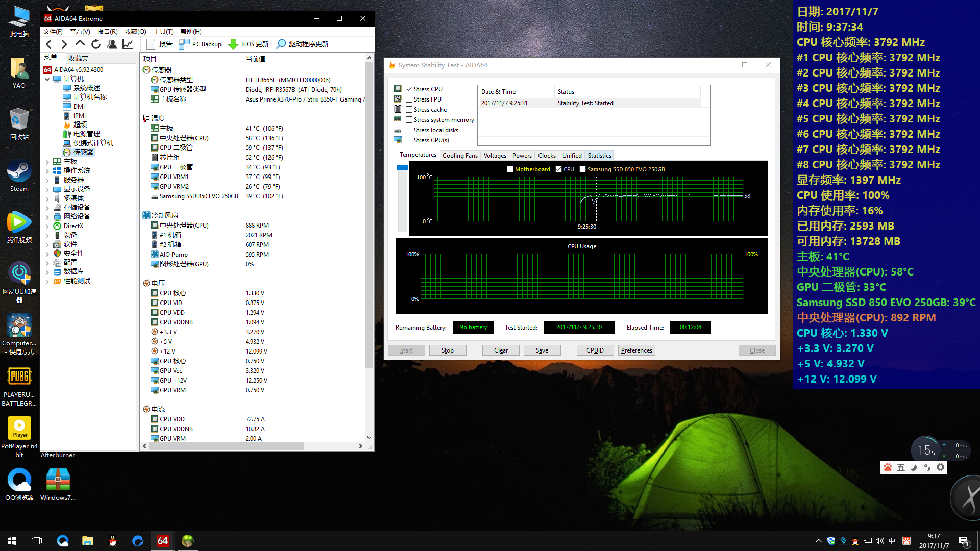The width and height of the screenshot is (980, 551).
Task: Click the Back arrow in AIDA64 toolbar
Action: pos(49,44)
